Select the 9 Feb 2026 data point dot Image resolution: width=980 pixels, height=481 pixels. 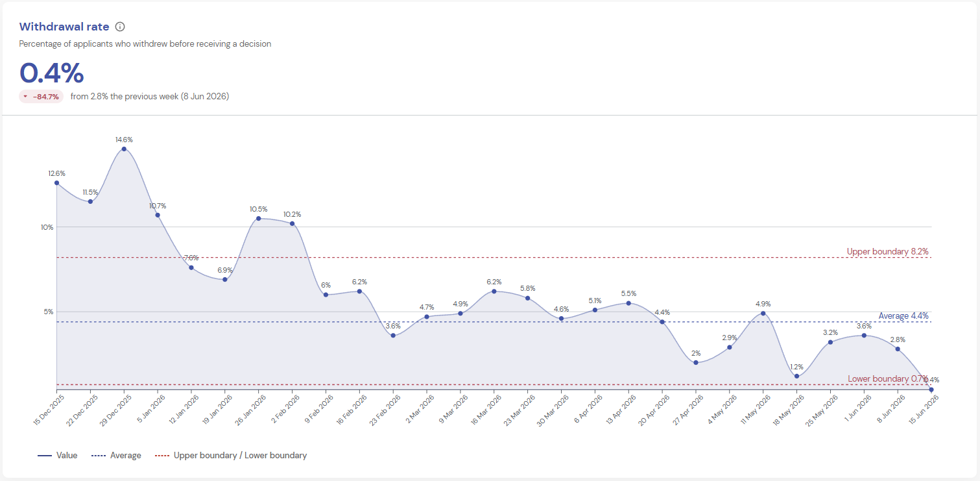pyautogui.click(x=326, y=295)
